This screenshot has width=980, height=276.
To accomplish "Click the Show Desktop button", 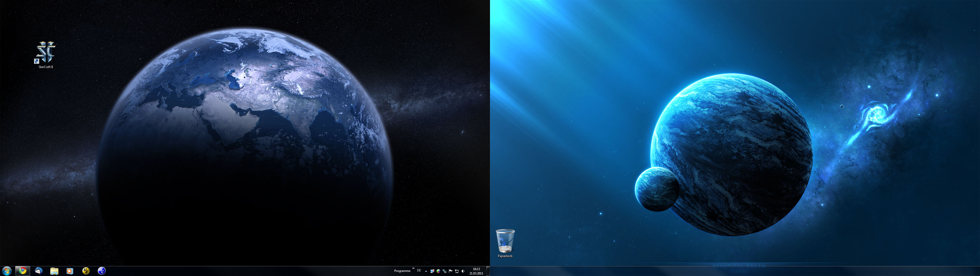I will tap(488, 271).
